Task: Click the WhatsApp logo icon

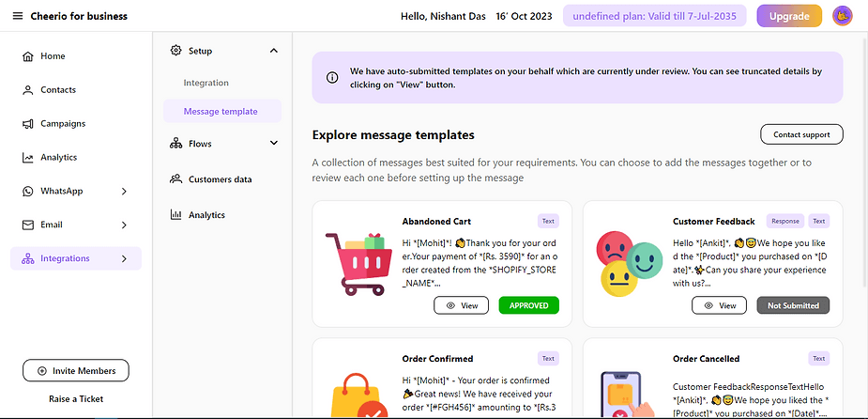Action: coord(27,192)
